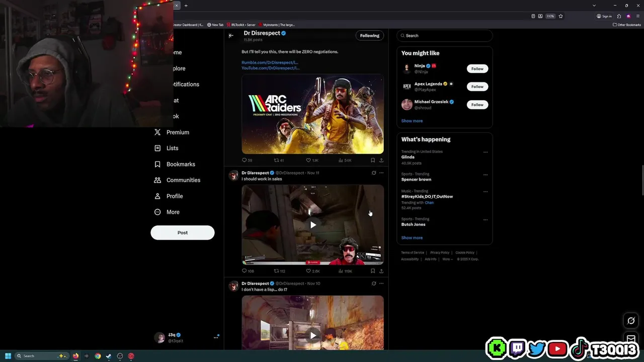Reply to the 'I should work in sales' post
This screenshot has height=362, width=644.
point(248,271)
